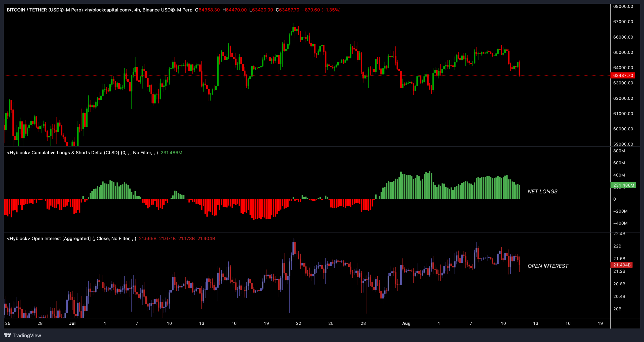Click the −400M label on CLSD axis
This screenshot has width=644, height=342.
pyautogui.click(x=620, y=223)
